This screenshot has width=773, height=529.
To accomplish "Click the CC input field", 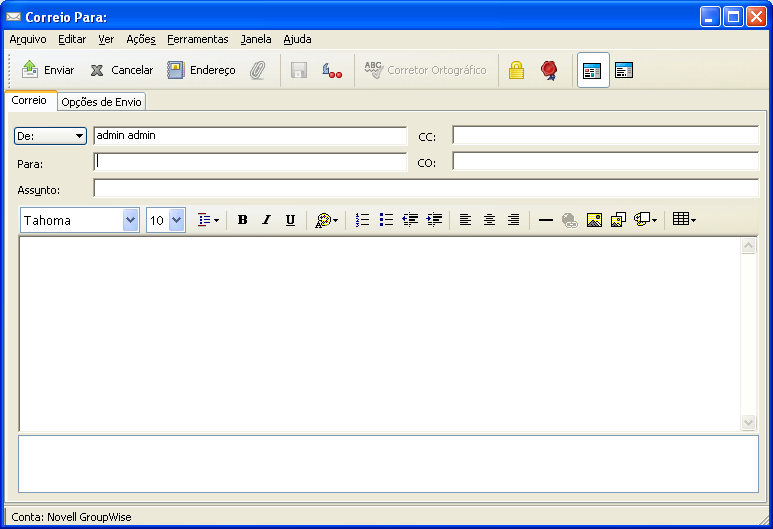I will pos(605,135).
